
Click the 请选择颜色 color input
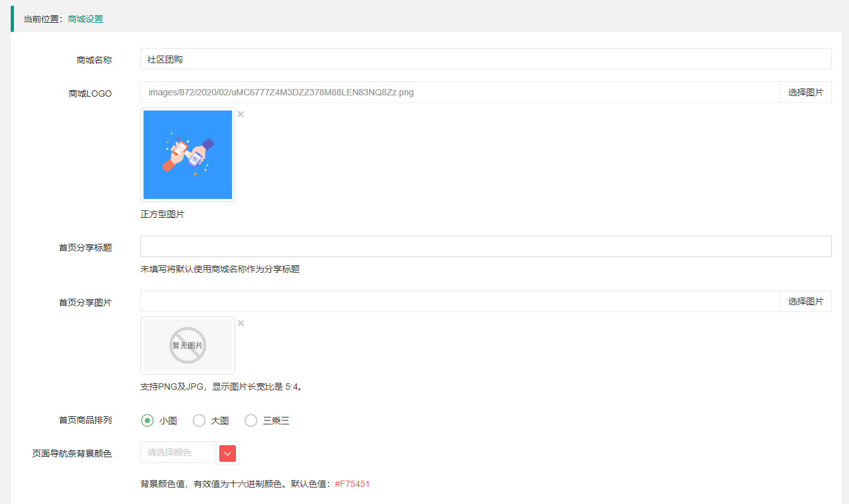(178, 452)
